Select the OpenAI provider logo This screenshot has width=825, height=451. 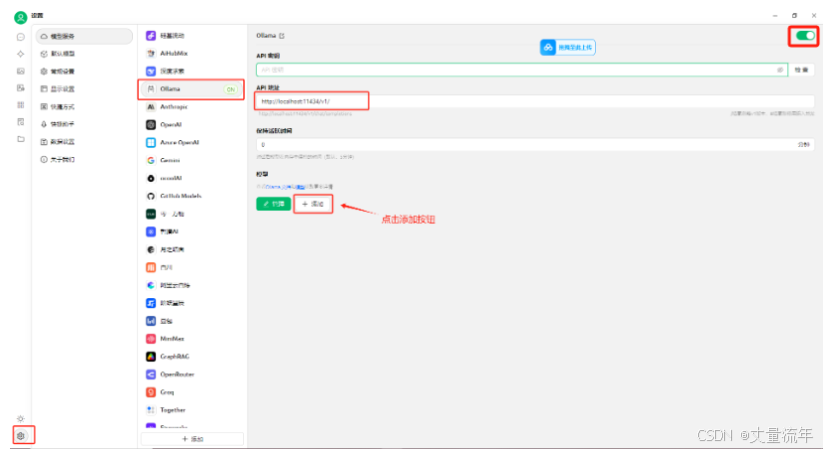coord(151,125)
